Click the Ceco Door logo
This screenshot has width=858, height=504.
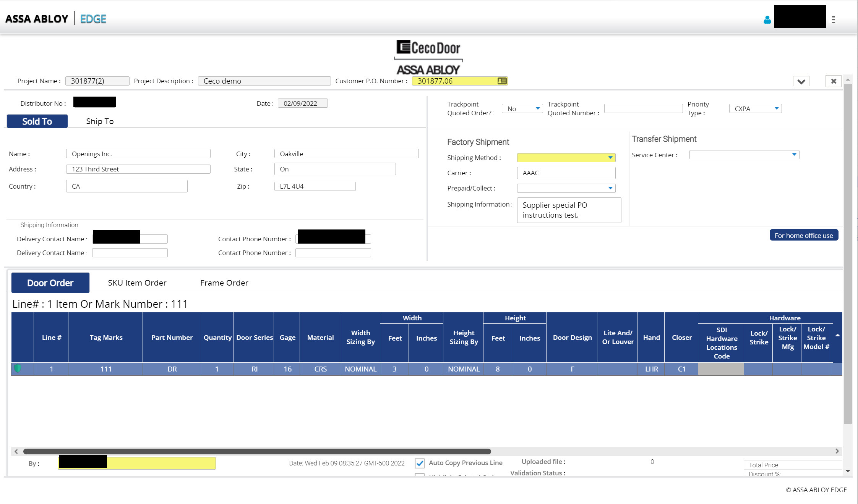[x=428, y=57]
